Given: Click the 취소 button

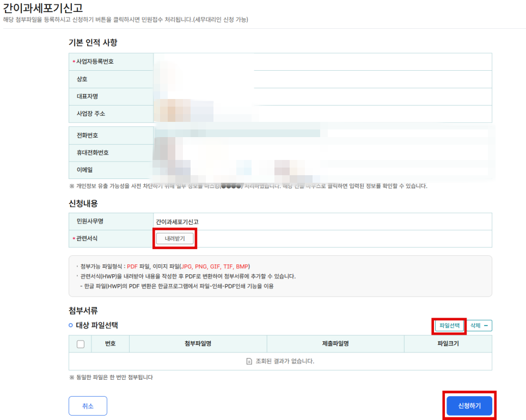Looking at the screenshot, I should 88,406.
